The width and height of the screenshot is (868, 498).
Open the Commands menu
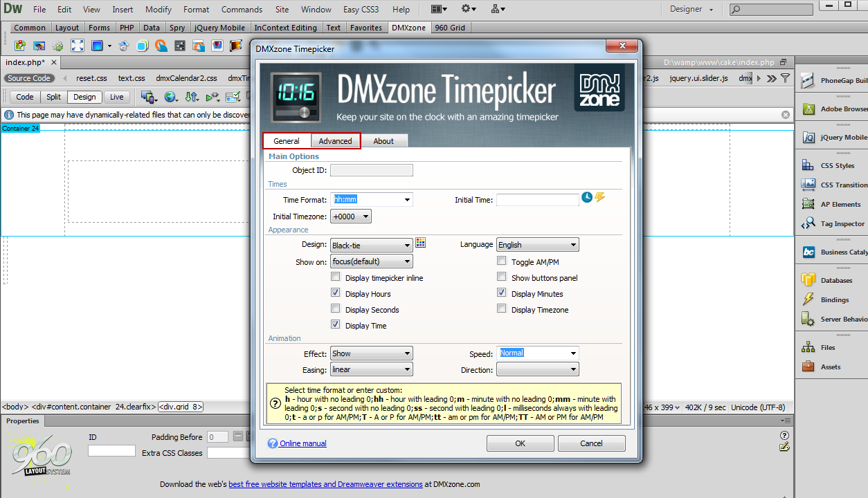coord(242,10)
